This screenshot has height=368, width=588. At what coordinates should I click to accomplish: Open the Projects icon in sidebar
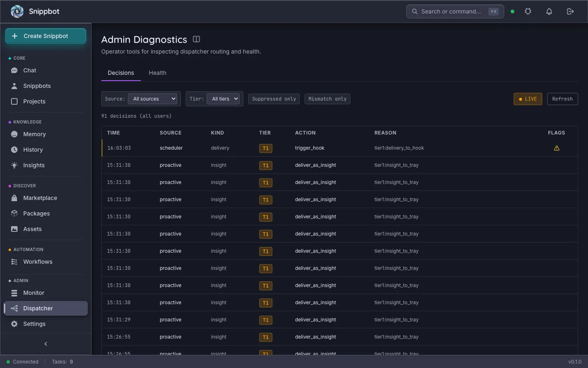tap(14, 101)
